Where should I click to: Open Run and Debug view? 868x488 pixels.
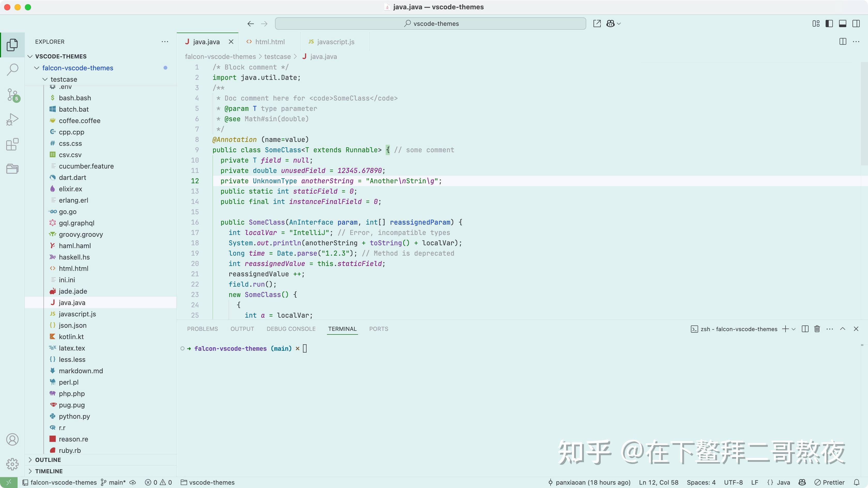[12, 119]
